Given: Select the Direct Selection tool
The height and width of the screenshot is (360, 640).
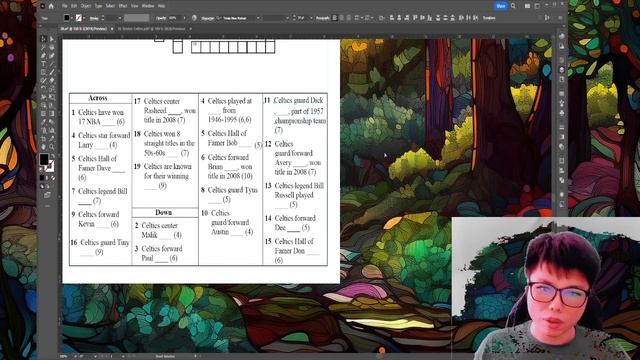Looking at the screenshot, I should coord(52,39).
